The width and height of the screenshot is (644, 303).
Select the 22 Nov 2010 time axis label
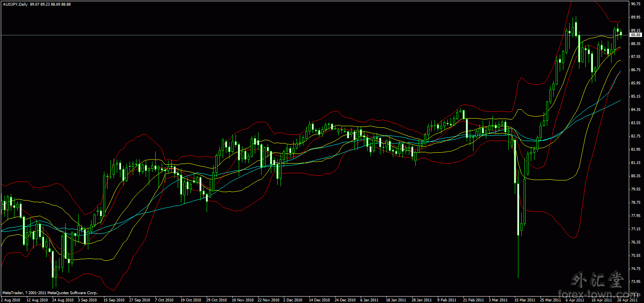268,300
